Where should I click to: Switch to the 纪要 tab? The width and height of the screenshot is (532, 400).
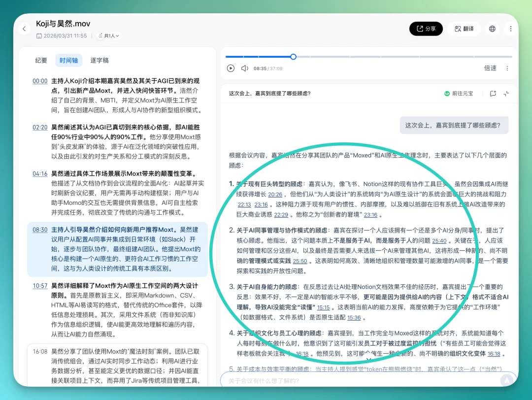[41, 60]
